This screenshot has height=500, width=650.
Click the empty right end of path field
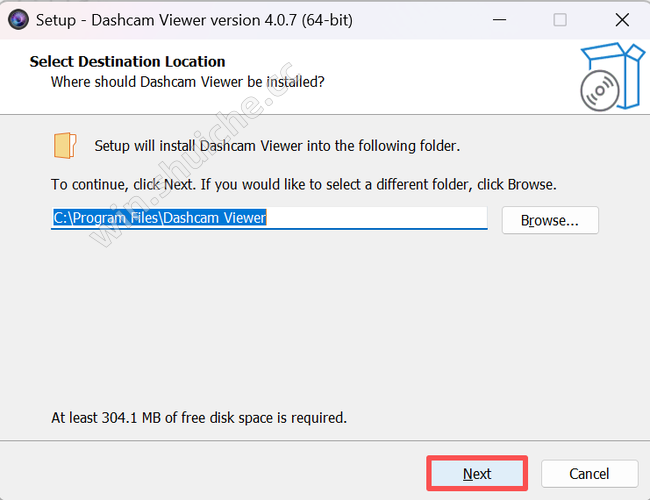[376, 218]
